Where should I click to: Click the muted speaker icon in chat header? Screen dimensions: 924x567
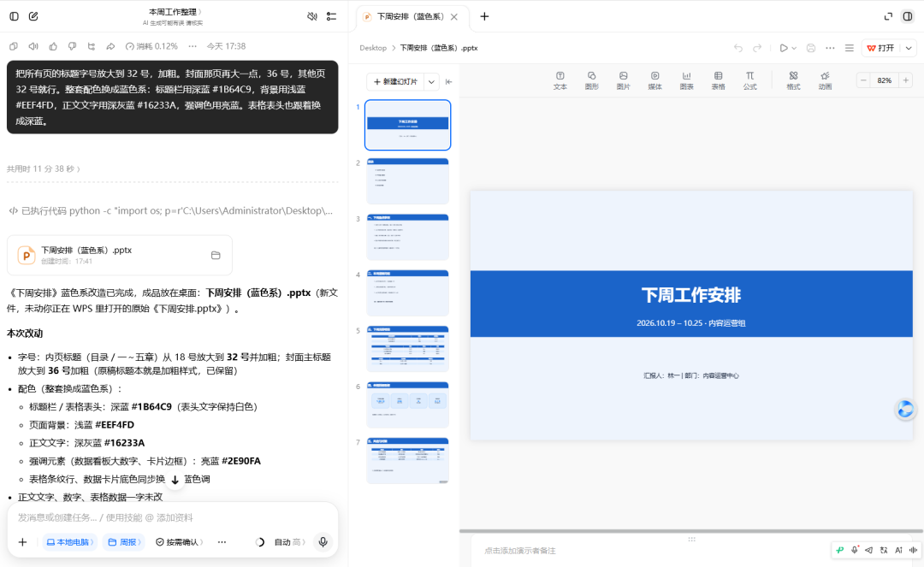pyautogui.click(x=312, y=16)
